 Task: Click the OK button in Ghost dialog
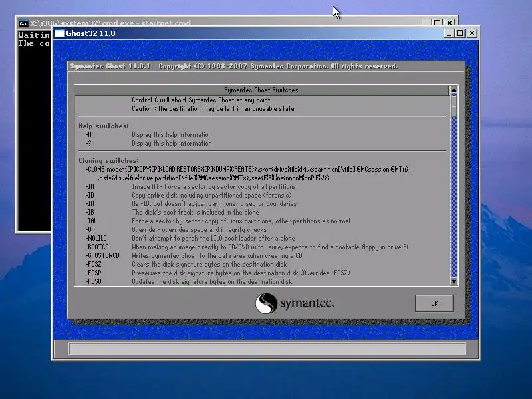[434, 303]
